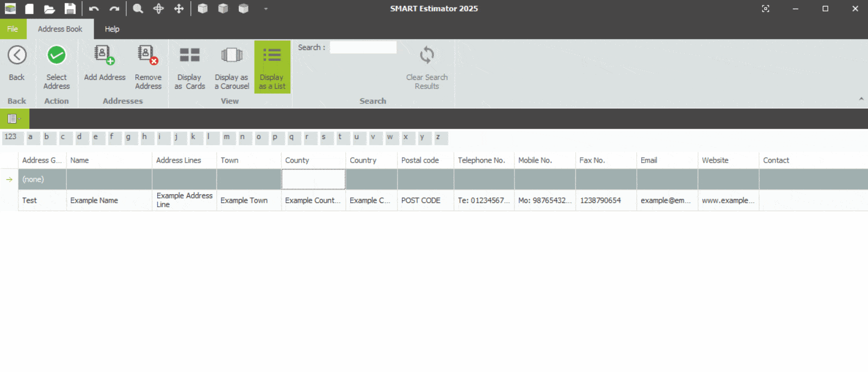
Task: Open the green list view dropdown button
Action: coord(14,119)
